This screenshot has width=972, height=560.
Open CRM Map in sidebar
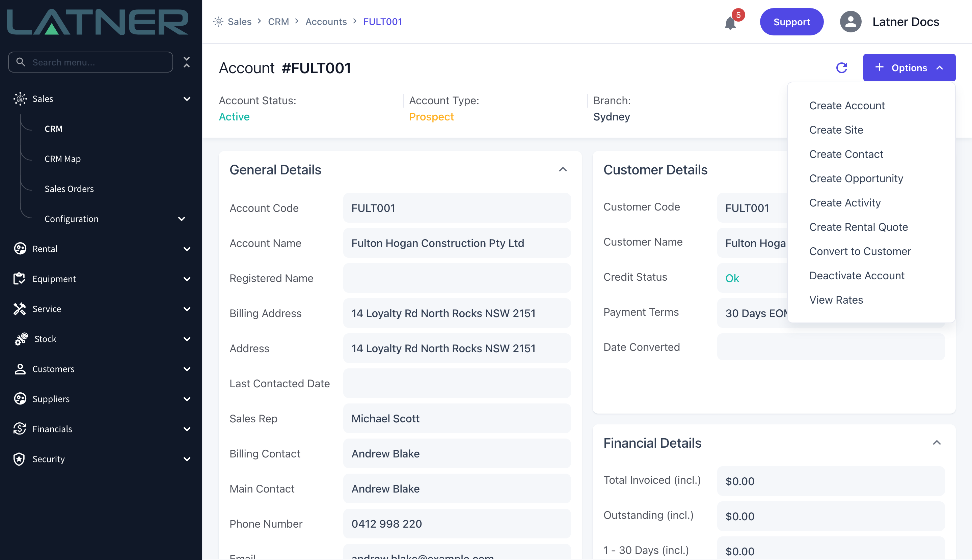(x=63, y=159)
